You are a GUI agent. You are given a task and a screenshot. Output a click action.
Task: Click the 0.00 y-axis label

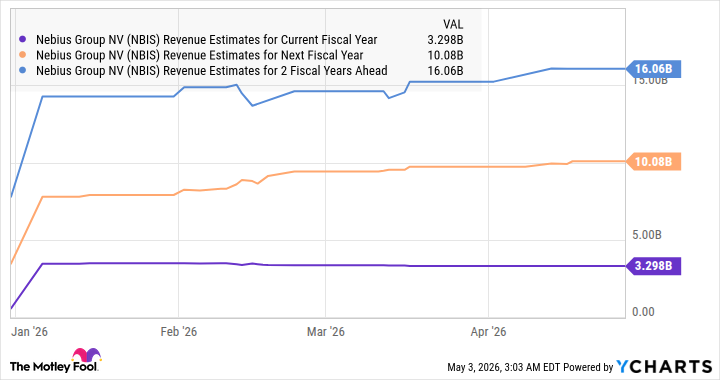pos(643,312)
